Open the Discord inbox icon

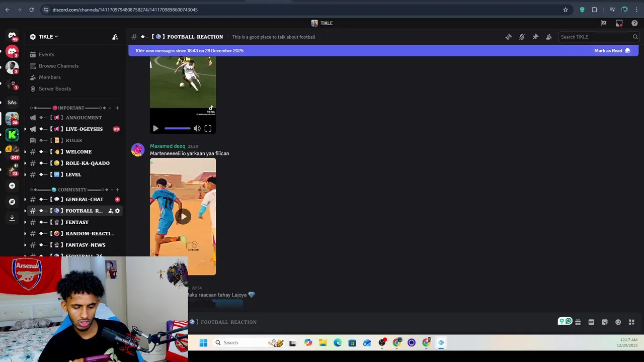[x=619, y=23]
